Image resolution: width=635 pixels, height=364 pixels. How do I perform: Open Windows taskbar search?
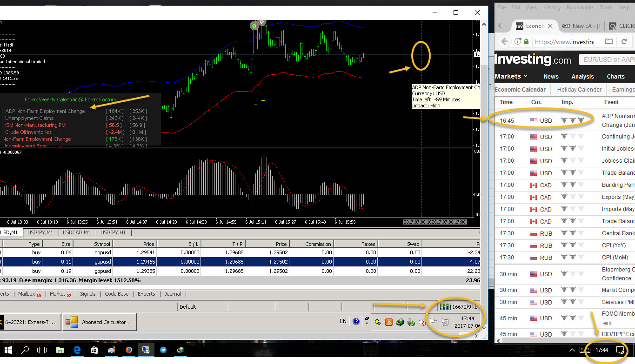click(x=25, y=350)
